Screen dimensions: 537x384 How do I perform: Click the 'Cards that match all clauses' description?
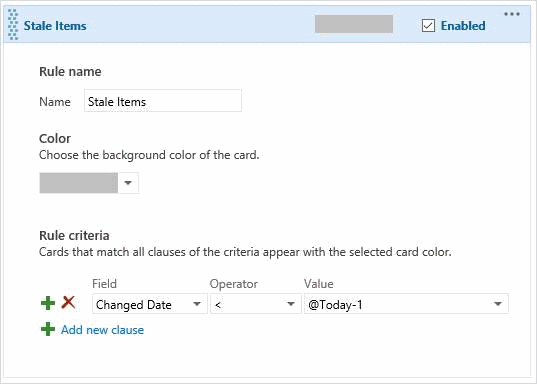click(x=245, y=252)
